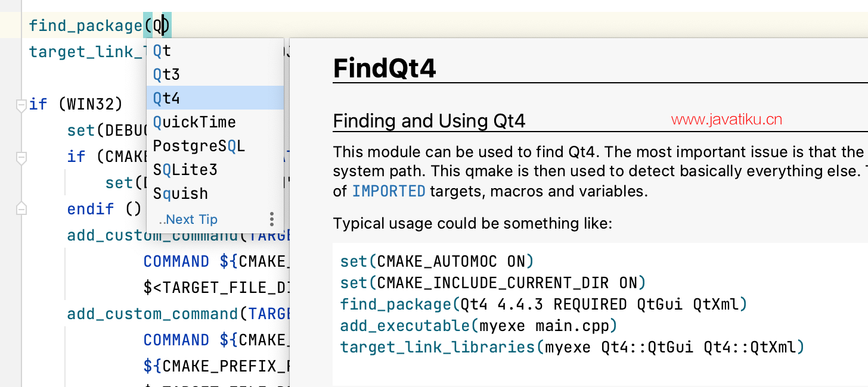This screenshot has width=868, height=387.
Task: Place the cursor in find_package( line
Action: pyautogui.click(x=100, y=26)
